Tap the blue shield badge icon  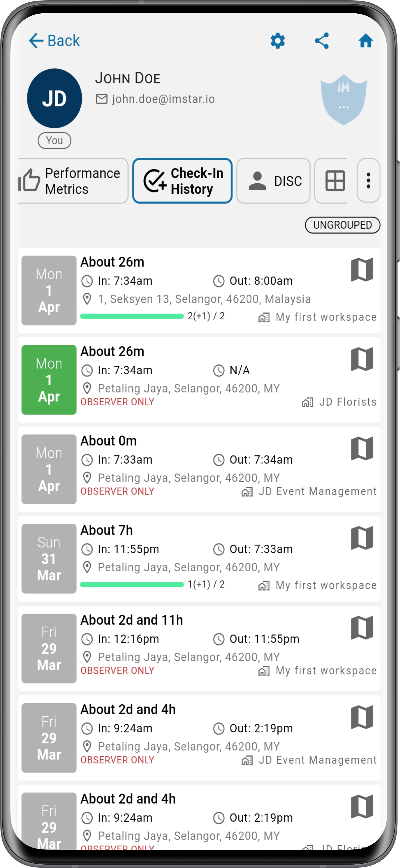(x=343, y=99)
